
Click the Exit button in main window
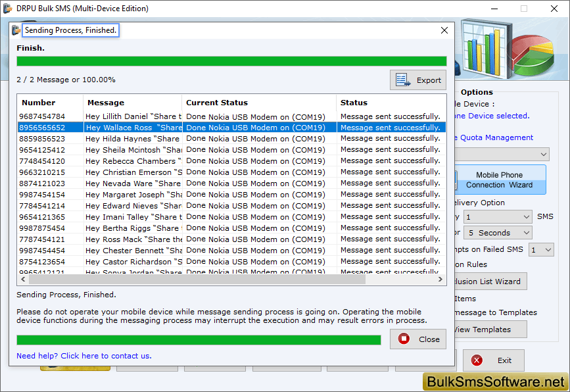pyautogui.click(x=493, y=360)
